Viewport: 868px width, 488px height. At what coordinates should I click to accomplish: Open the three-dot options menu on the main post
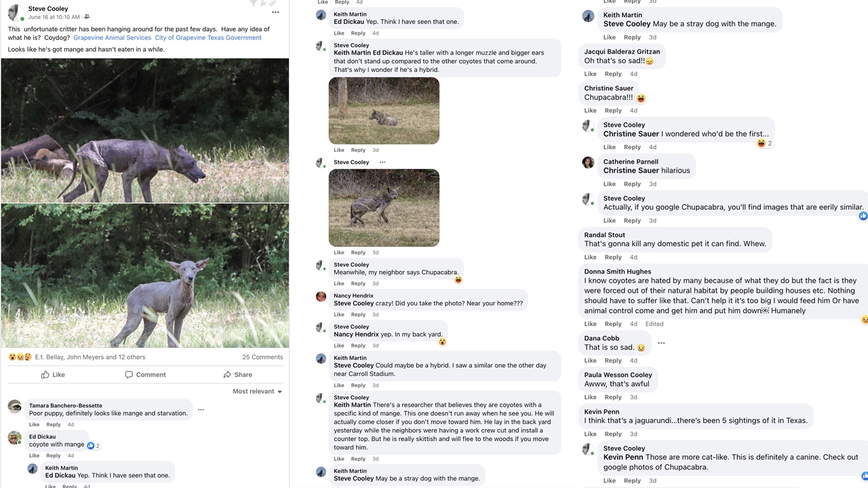(x=275, y=12)
